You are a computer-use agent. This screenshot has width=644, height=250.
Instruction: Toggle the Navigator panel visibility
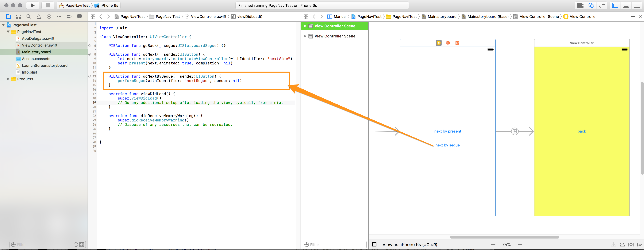coord(615,5)
